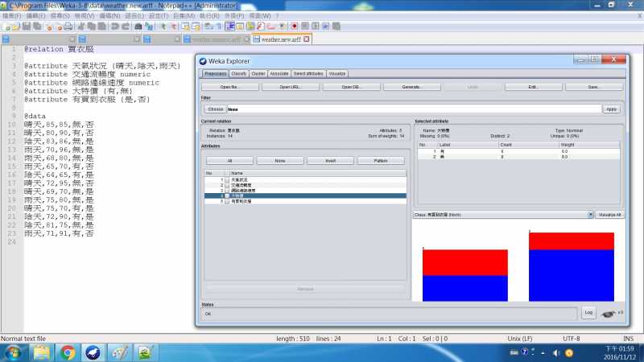
Task: Click the Apply filter button
Action: (612, 109)
